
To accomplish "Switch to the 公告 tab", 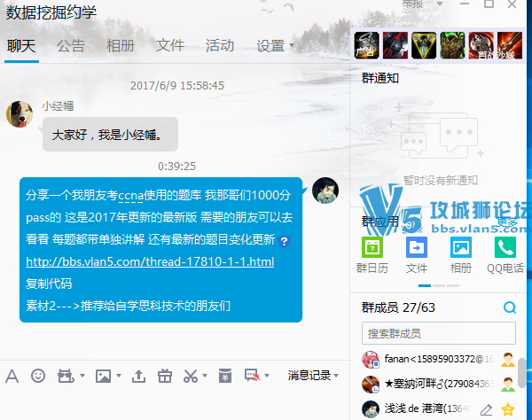I will 71,45.
